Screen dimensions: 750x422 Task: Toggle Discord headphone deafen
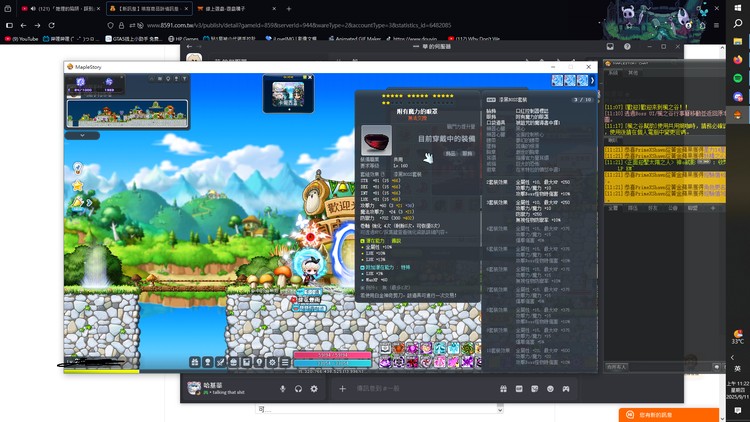298,389
